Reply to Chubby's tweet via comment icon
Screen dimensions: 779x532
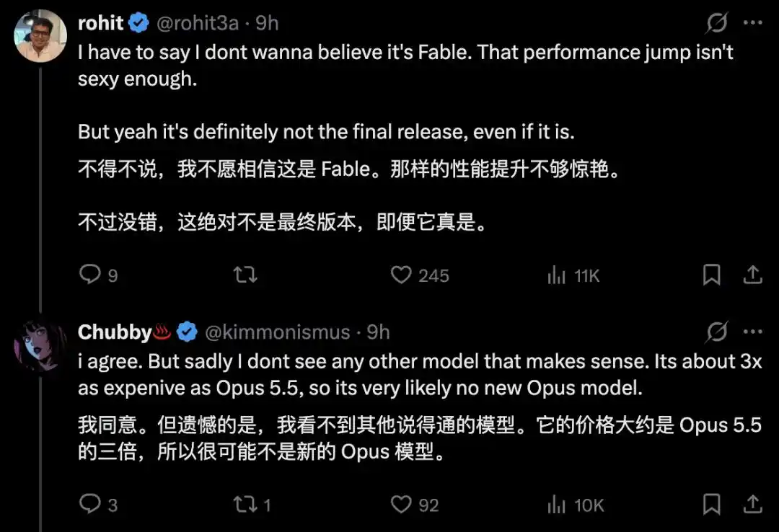tap(90, 504)
